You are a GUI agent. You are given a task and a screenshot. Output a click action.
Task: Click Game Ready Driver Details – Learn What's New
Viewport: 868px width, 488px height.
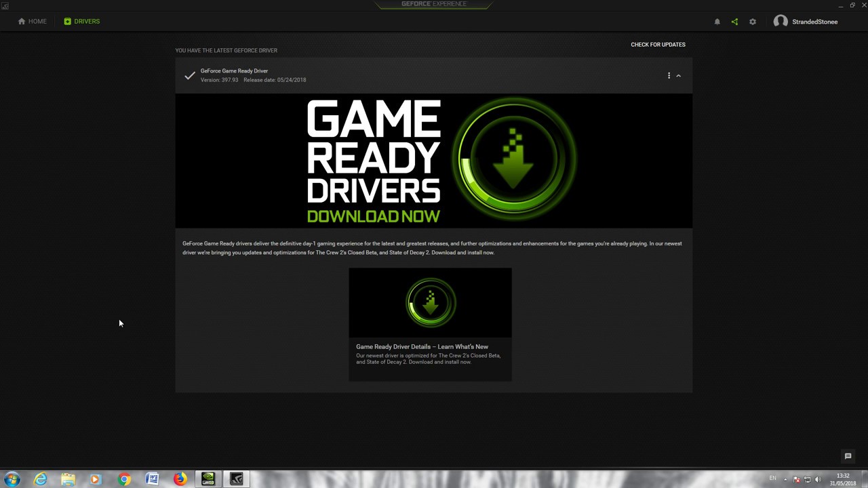422,346
